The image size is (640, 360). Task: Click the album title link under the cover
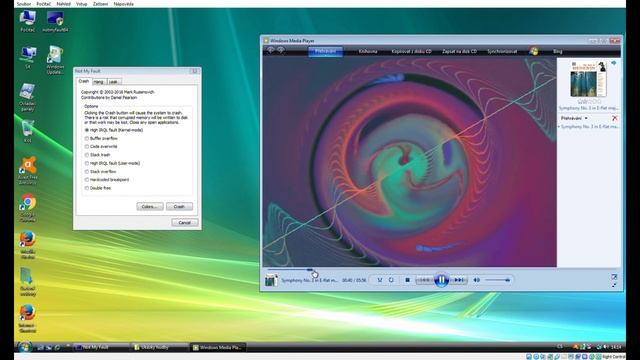(x=589, y=108)
